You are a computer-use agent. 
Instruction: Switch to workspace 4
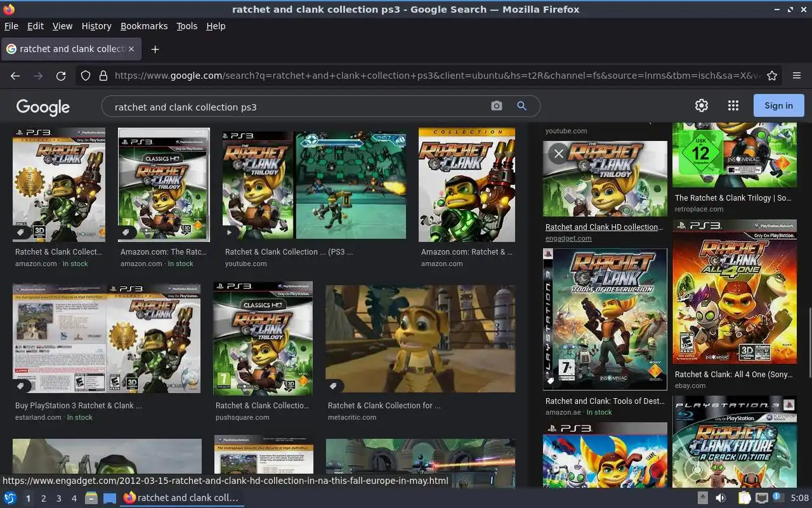(x=74, y=498)
